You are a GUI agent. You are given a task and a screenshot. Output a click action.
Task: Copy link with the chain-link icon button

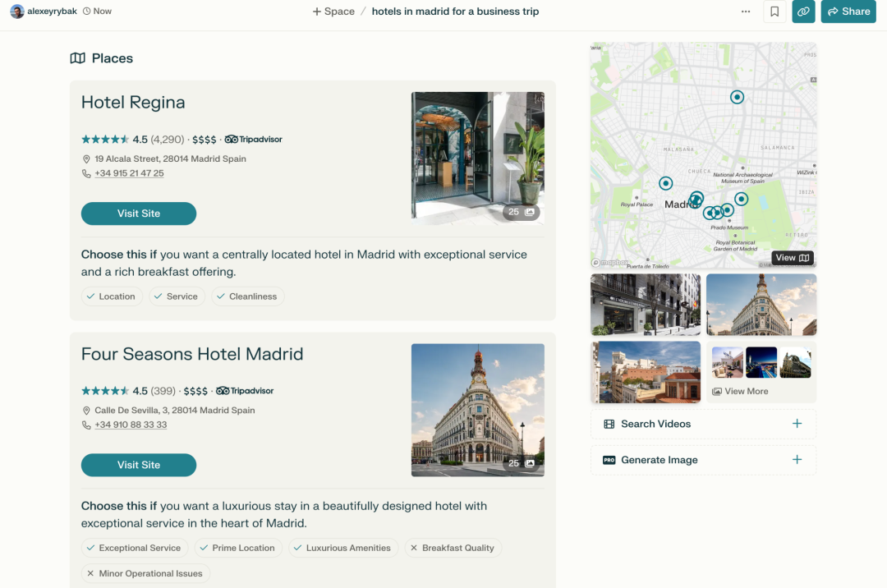point(803,11)
